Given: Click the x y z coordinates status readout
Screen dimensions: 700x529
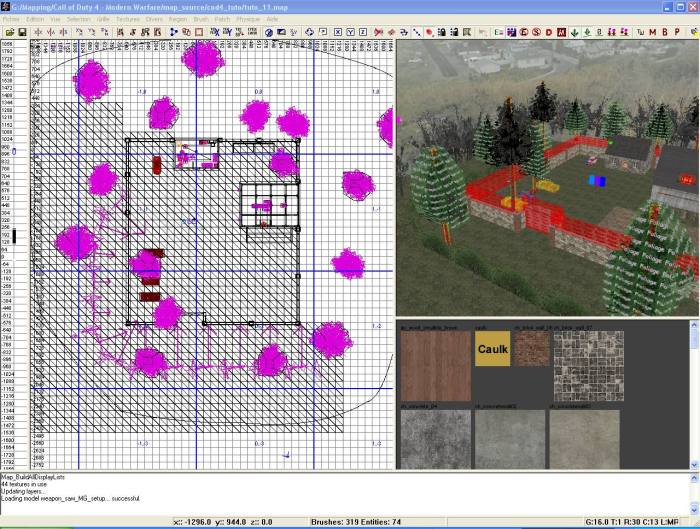Looking at the screenshot, I should coord(222,522).
